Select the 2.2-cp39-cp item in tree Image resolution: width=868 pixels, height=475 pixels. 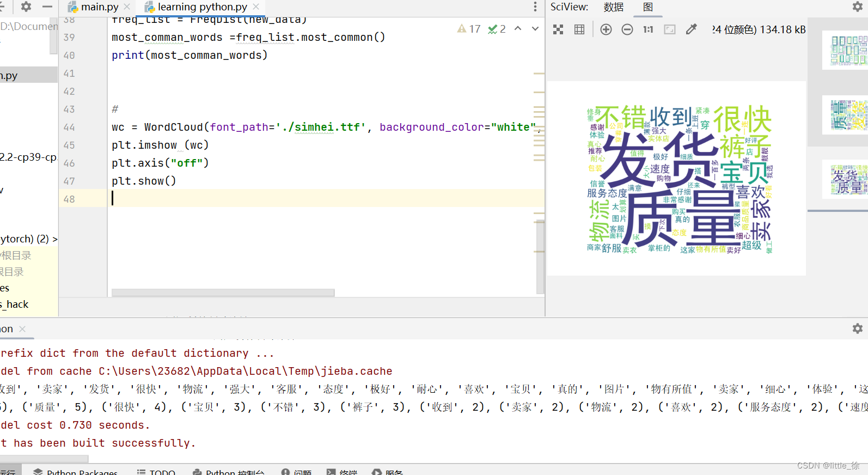28,157
